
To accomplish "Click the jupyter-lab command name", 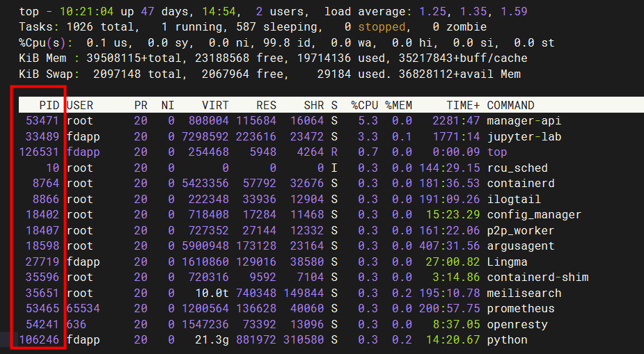I will point(524,136).
